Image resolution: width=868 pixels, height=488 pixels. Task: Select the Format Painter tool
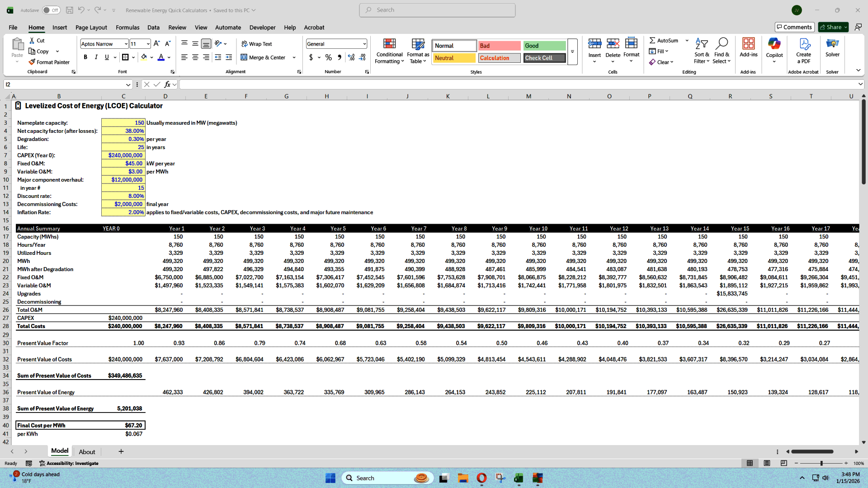tap(49, 62)
